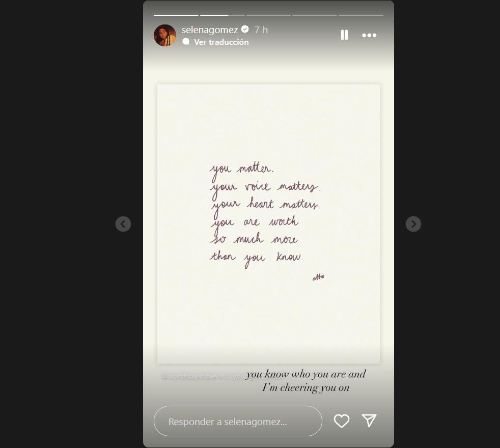Viewport: 500px width, 448px height.
Task: Click the verified badge next to selenagomez
Action: pyautogui.click(x=245, y=30)
